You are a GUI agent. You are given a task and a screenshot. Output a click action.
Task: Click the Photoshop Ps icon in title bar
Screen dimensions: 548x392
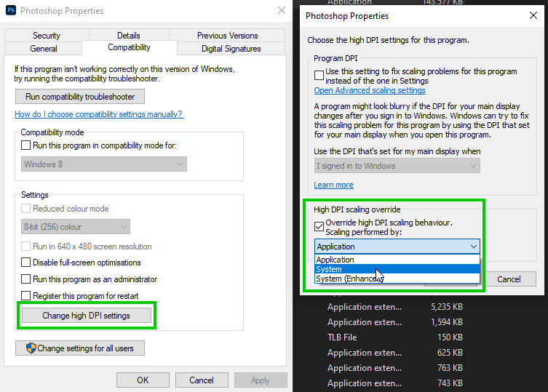(x=11, y=10)
